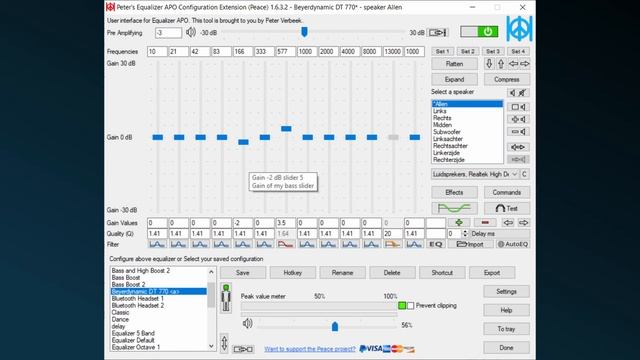Click the 577 Hz gain slider handle
Image resolution: width=640 pixels, height=360 pixels.
point(286,129)
